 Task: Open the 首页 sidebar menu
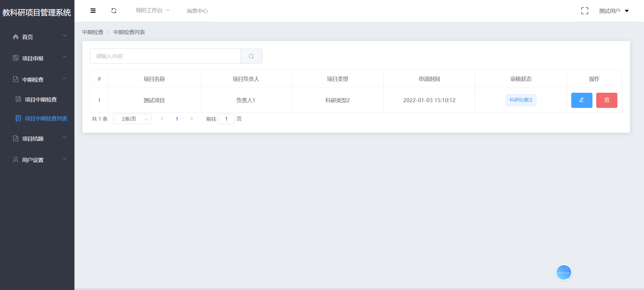(37, 37)
